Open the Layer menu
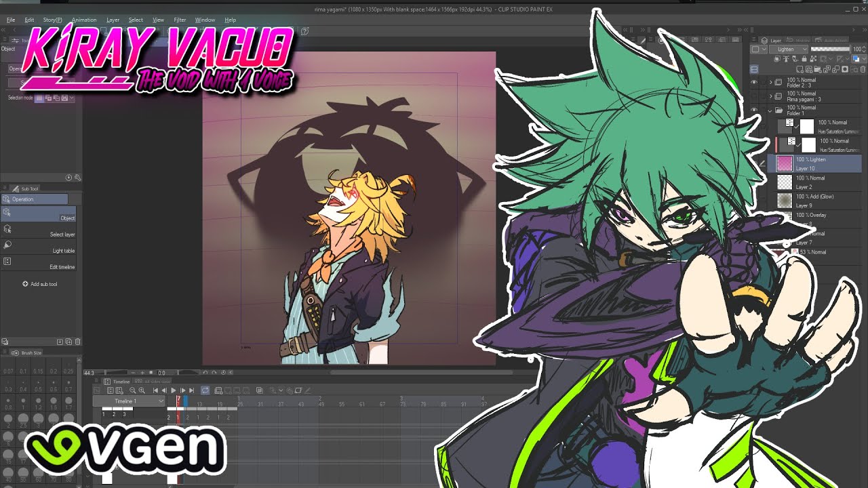 pyautogui.click(x=113, y=20)
